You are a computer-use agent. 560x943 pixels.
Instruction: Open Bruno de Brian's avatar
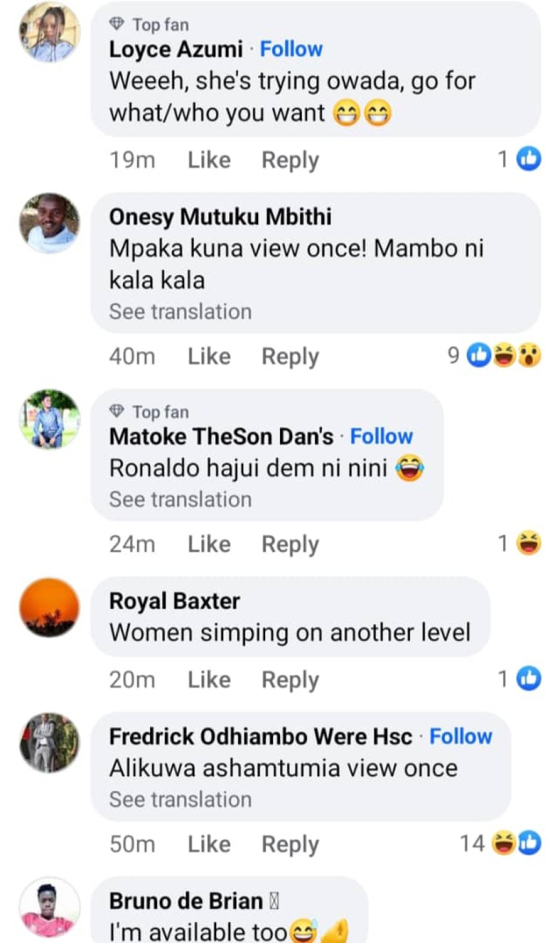(x=50, y=907)
